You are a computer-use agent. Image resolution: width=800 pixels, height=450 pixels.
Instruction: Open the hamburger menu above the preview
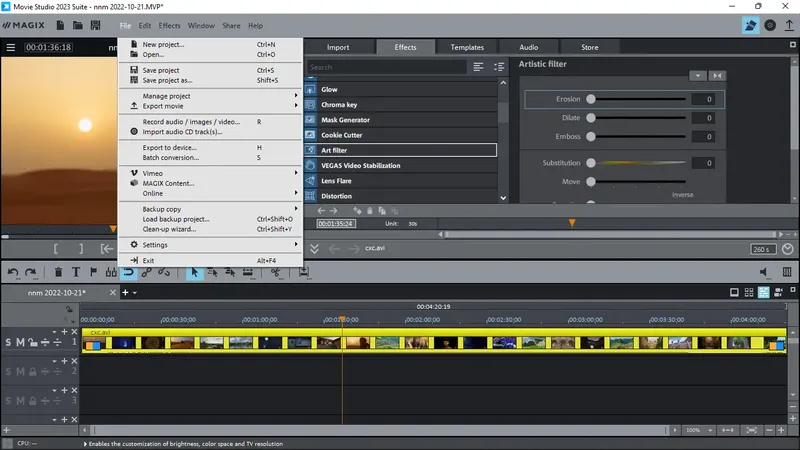click(x=11, y=47)
